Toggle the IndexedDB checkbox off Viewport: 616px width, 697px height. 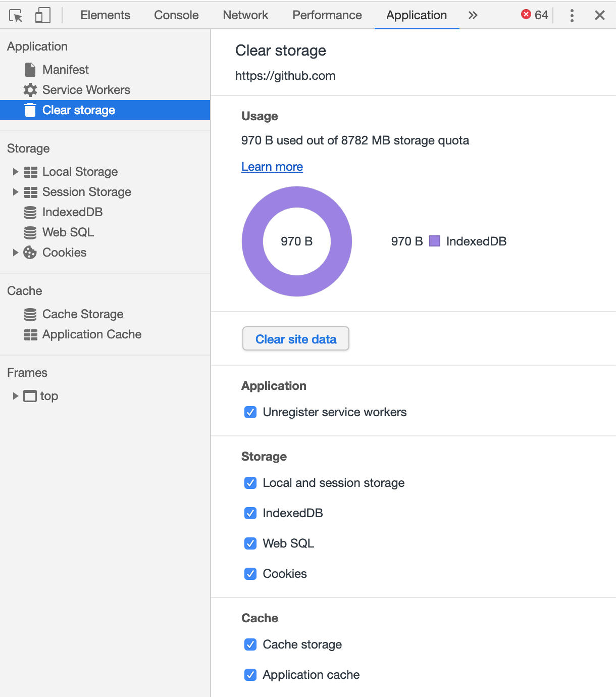250,513
